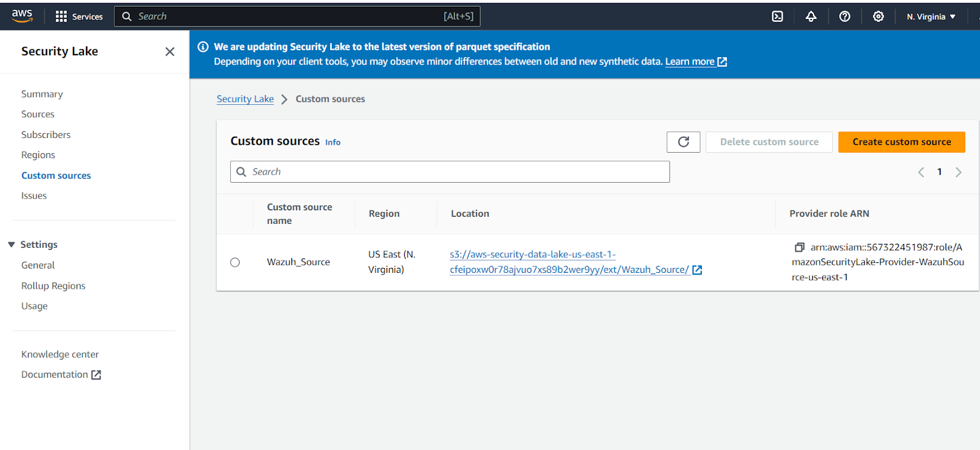The image size is (980, 450).
Task: Open Subscribers in the side navigation
Action: point(46,134)
